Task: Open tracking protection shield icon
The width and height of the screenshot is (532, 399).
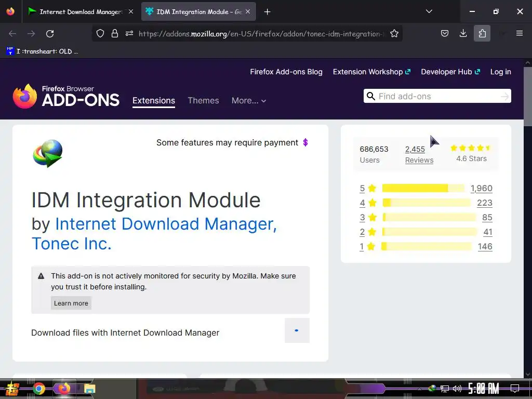Action: [100, 33]
